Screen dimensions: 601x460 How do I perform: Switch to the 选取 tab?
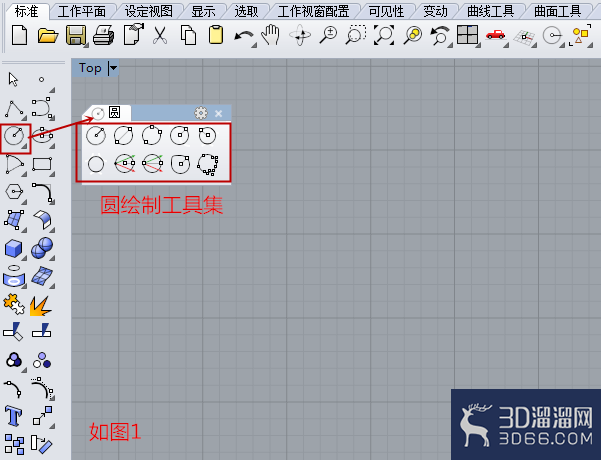(x=246, y=12)
